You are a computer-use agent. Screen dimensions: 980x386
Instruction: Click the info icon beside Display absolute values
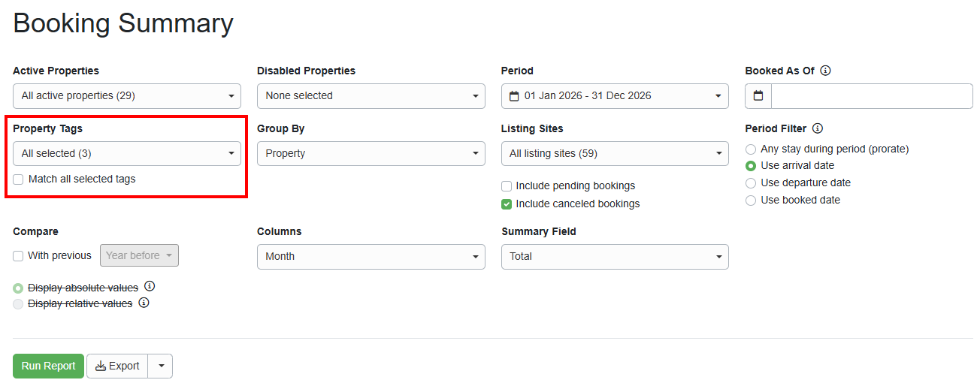point(150,286)
